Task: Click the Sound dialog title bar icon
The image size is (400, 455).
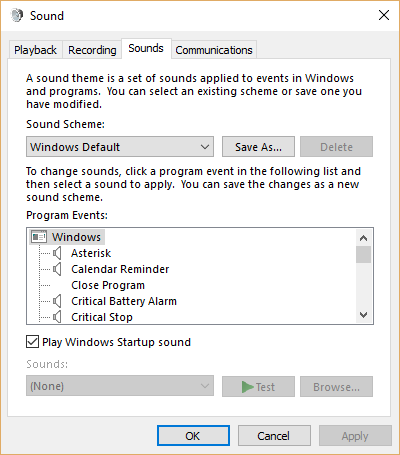Action: click(17, 15)
